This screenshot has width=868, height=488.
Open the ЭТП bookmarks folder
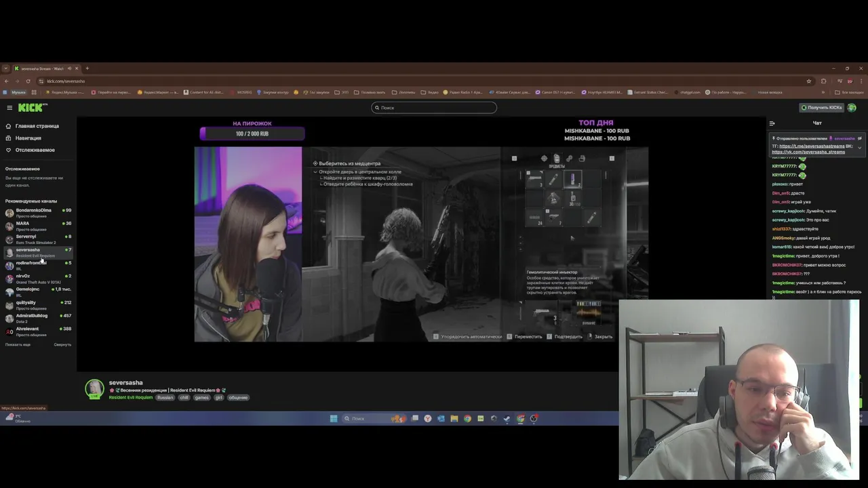[x=341, y=92]
